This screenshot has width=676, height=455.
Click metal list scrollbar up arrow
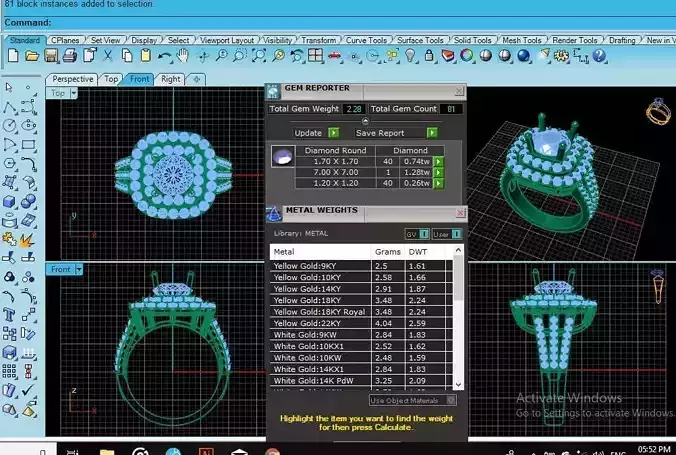click(x=458, y=250)
